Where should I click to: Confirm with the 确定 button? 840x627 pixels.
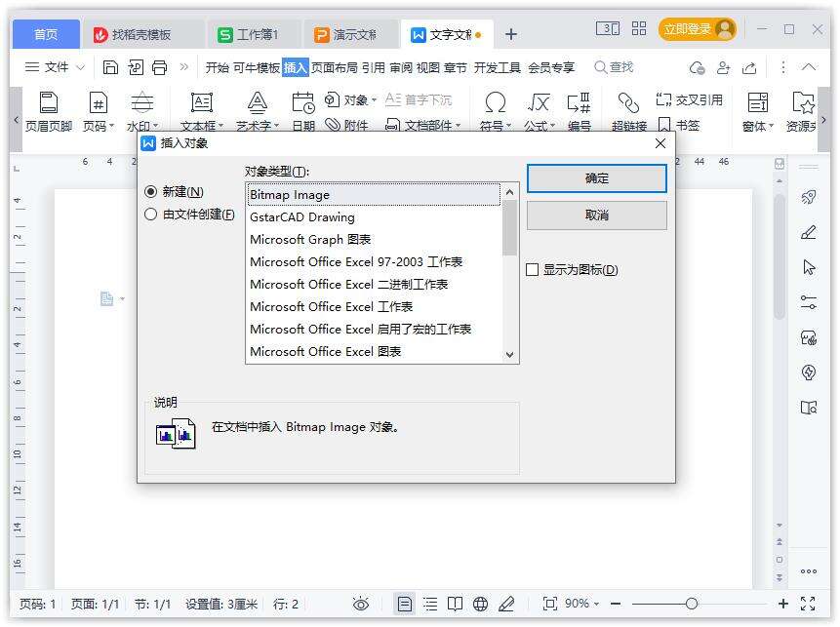click(x=597, y=178)
